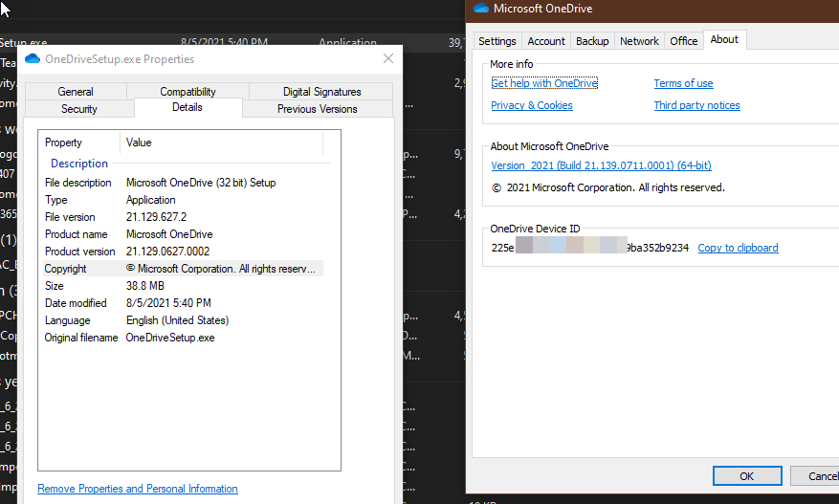Open the Previous Versions tab
The height and width of the screenshot is (504, 839).
(318, 109)
